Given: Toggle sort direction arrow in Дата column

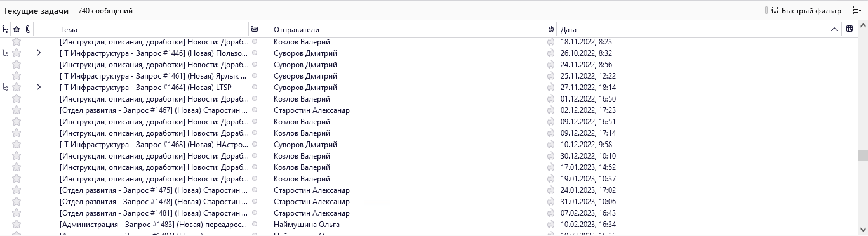Looking at the screenshot, I should coord(834,29).
